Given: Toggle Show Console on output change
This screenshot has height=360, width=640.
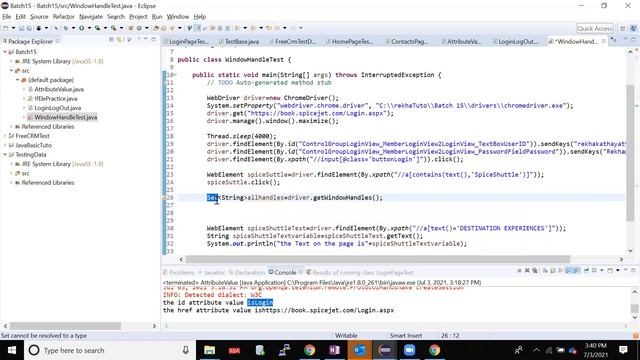Looking at the screenshot, I should (x=568, y=270).
